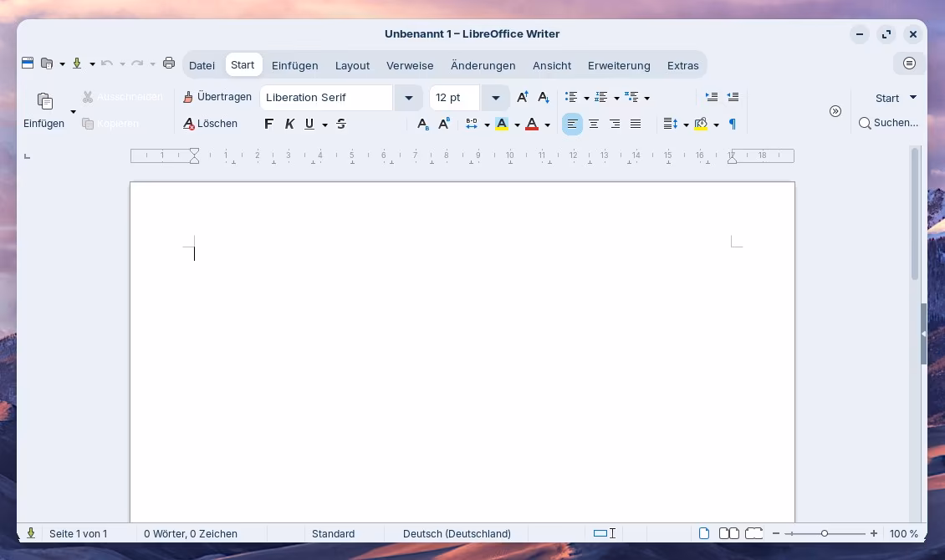945x560 pixels.
Task: Enable center text alignment
Action: (x=594, y=124)
